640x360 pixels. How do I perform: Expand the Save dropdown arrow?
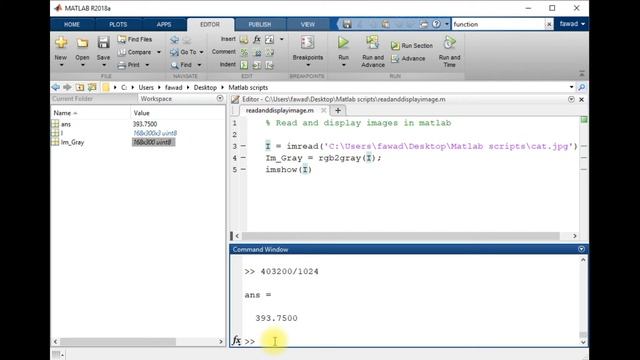pos(104,65)
